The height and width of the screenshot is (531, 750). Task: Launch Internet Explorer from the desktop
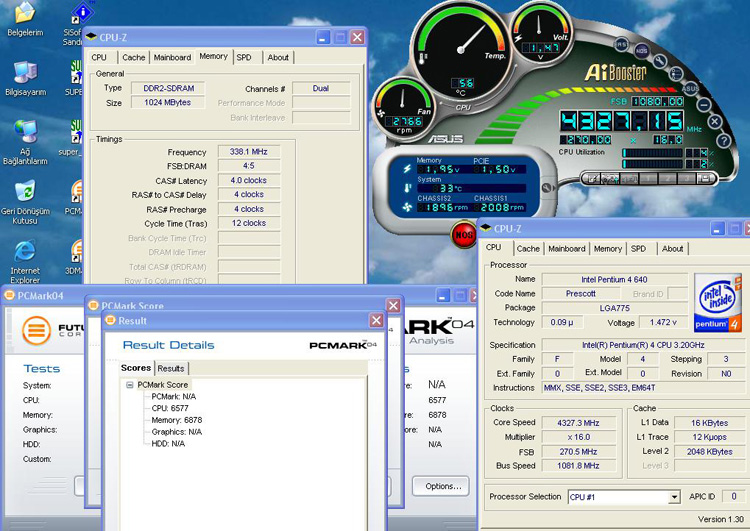point(25,262)
